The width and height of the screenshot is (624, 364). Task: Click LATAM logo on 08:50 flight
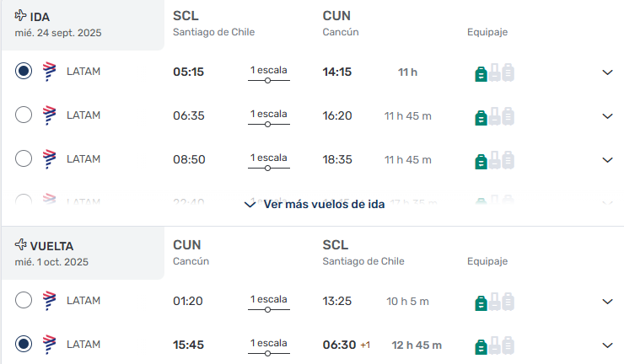(x=50, y=159)
